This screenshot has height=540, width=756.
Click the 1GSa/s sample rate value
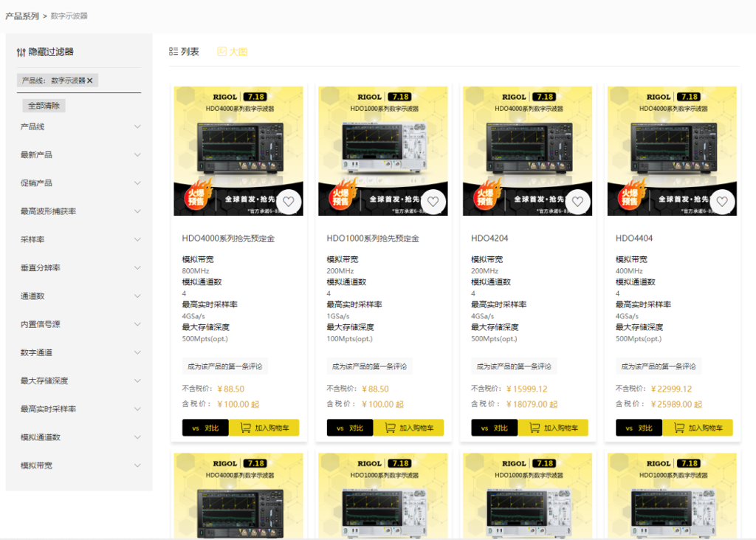click(338, 316)
